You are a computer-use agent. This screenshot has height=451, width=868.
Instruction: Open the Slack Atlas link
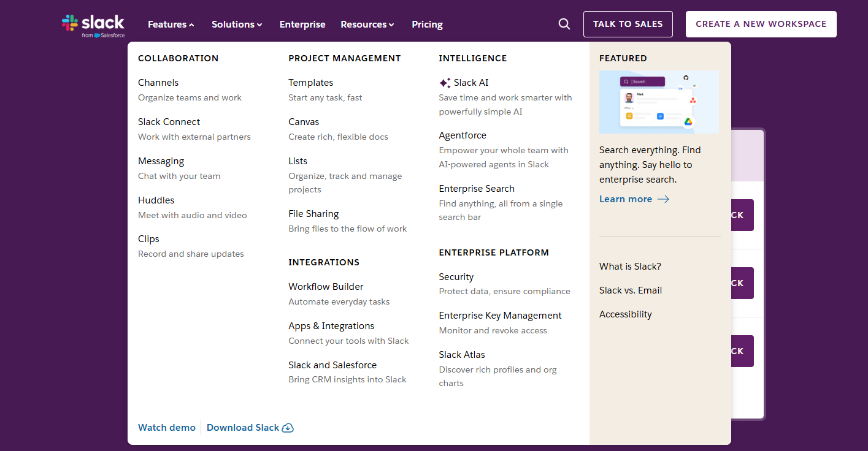462,355
